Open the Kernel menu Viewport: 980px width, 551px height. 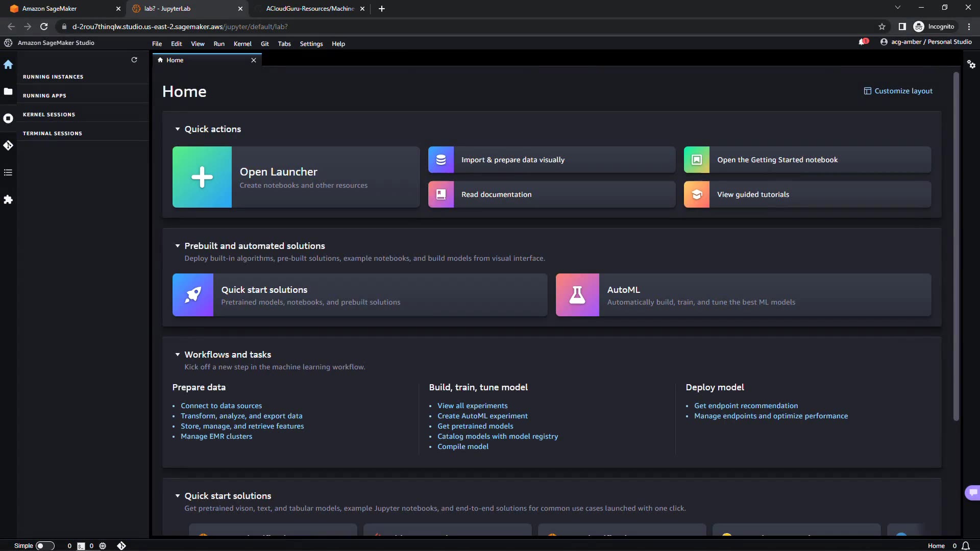[242, 44]
